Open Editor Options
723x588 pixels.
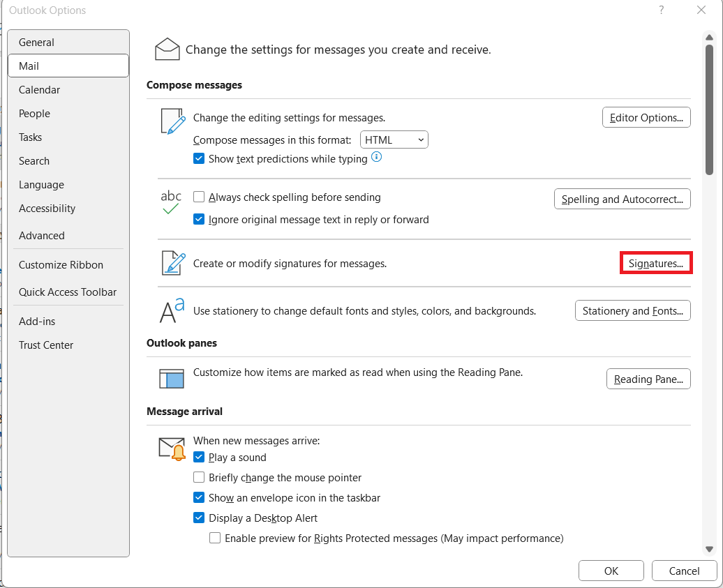click(646, 117)
